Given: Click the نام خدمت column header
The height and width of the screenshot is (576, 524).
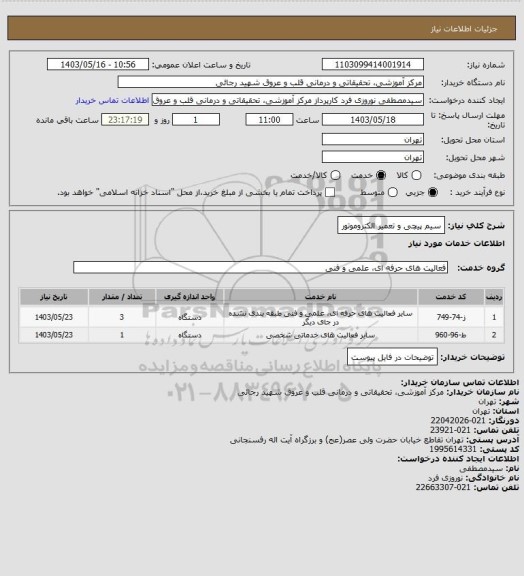Looking at the screenshot, I should click(x=320, y=297).
